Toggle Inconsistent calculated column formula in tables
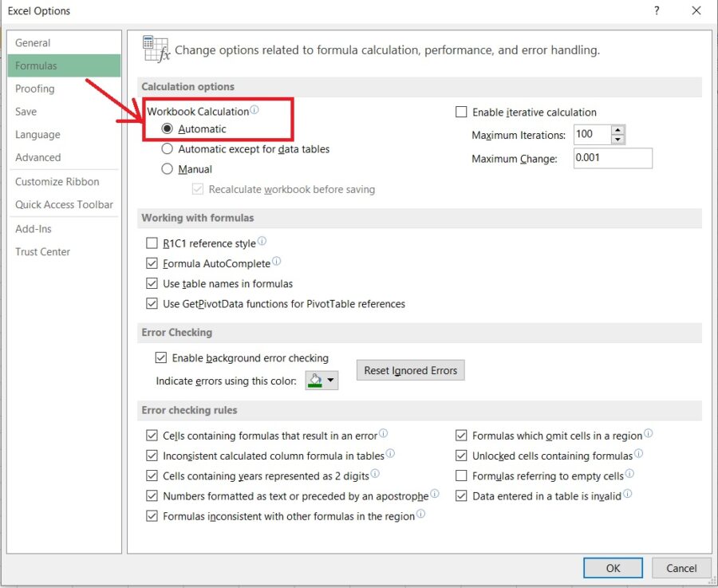Image resolution: width=718 pixels, height=588 pixels. click(152, 456)
